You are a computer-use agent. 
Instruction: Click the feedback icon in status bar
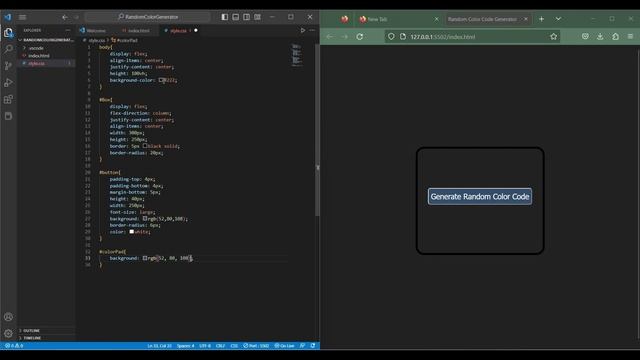coord(302,346)
